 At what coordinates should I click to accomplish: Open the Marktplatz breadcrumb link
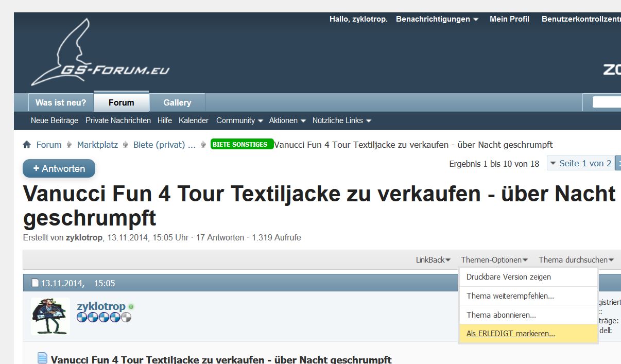pyautogui.click(x=97, y=145)
